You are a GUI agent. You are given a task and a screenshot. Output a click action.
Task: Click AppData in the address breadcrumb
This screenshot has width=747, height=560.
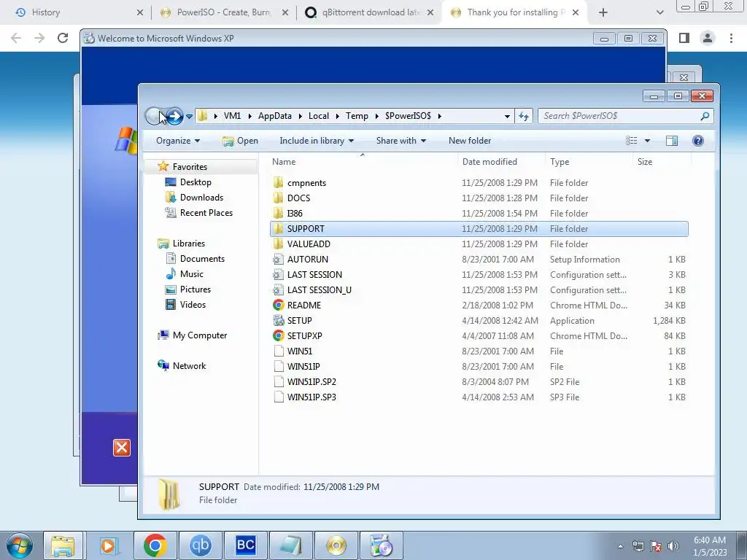[x=275, y=116]
